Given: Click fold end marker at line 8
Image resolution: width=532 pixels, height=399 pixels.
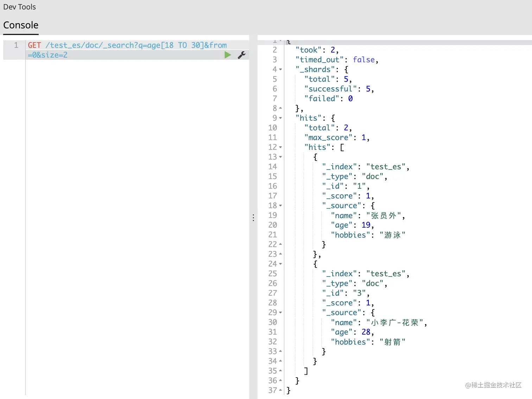Looking at the screenshot, I should click(x=280, y=108).
